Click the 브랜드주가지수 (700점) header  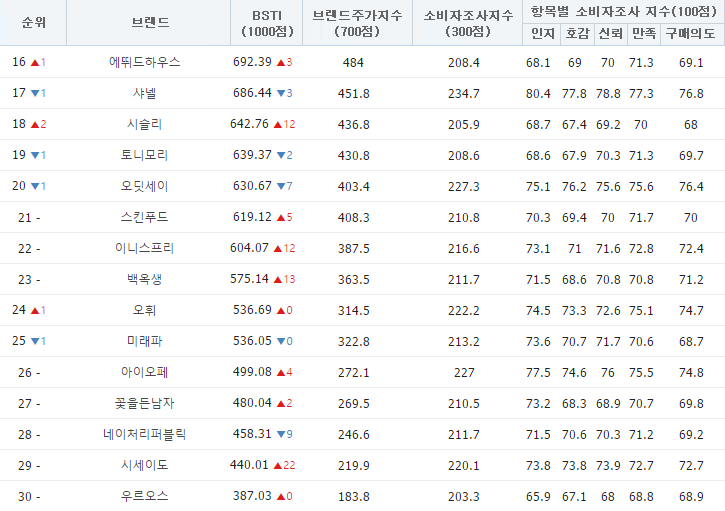tap(357, 23)
